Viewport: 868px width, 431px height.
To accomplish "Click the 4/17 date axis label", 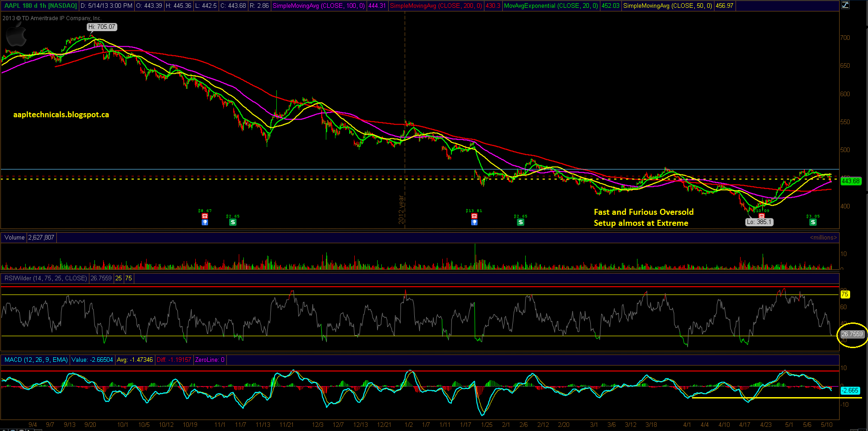I will (x=745, y=425).
